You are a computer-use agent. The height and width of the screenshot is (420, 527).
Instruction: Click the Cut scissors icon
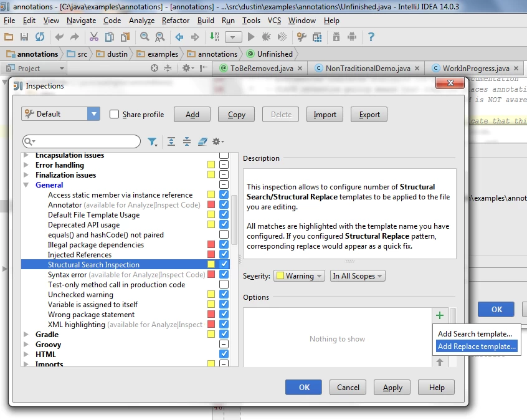click(x=94, y=37)
